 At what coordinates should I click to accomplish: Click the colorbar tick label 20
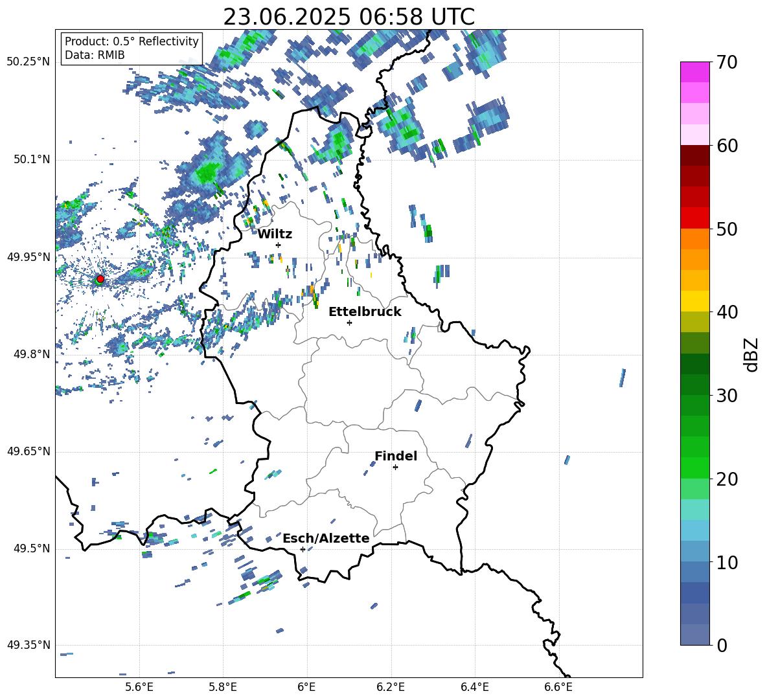(x=727, y=479)
